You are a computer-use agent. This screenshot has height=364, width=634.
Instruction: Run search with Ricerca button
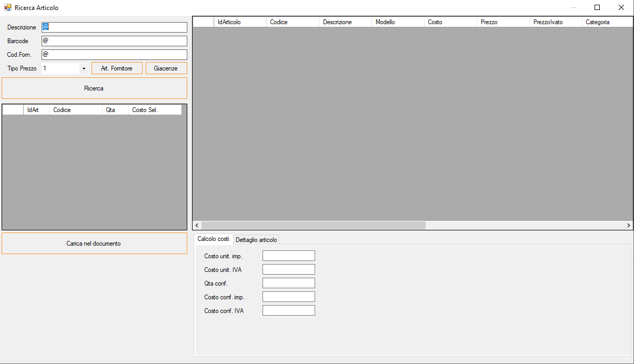tap(94, 88)
